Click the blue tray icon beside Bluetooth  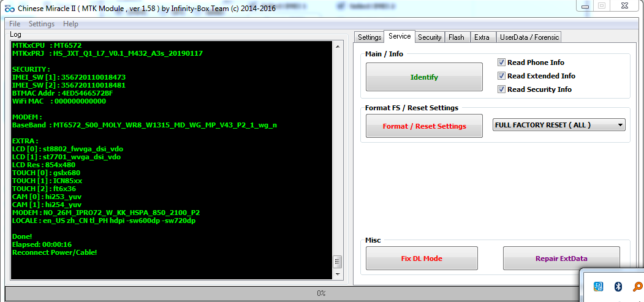(599, 287)
